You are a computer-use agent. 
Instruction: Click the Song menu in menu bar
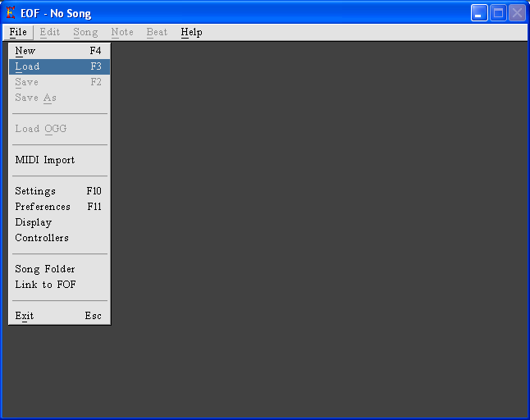point(85,32)
